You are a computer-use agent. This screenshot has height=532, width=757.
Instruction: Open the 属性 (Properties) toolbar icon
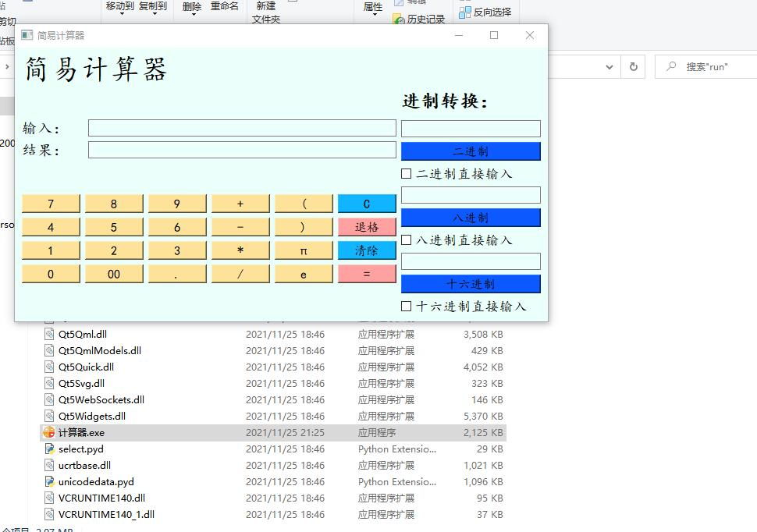372,6
